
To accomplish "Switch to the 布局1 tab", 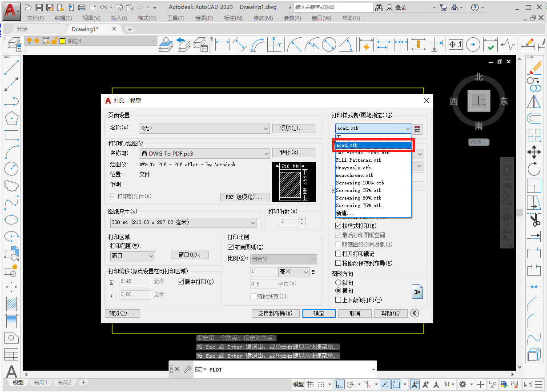I will click(x=40, y=382).
